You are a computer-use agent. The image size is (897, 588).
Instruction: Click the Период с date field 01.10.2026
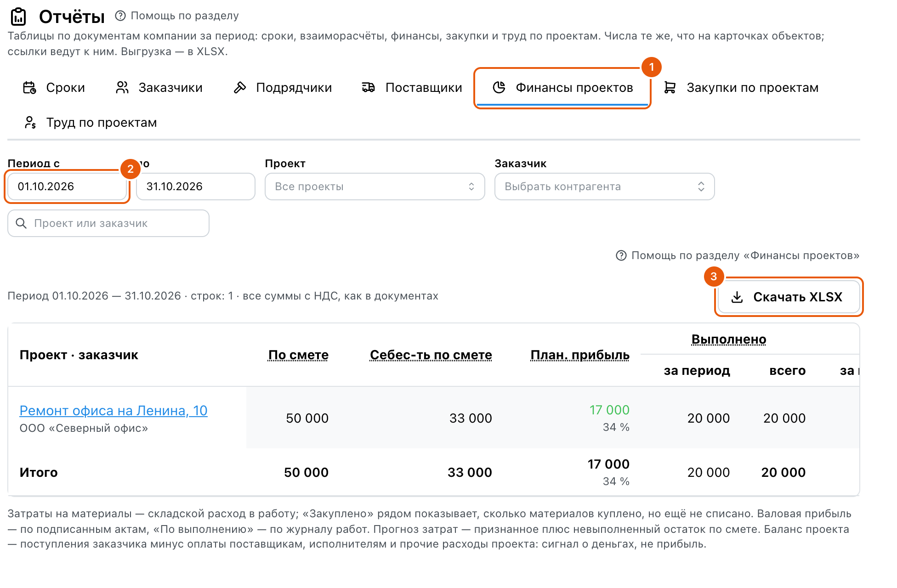[67, 187]
